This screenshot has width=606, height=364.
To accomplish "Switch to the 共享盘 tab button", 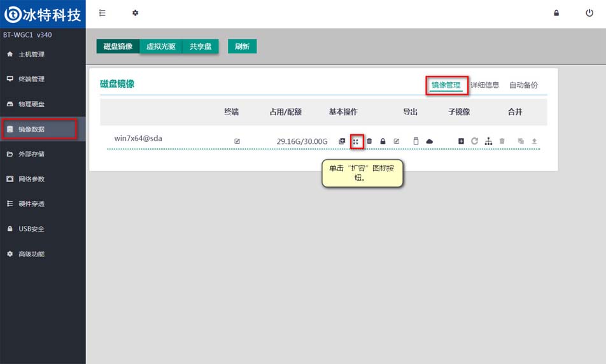I will point(200,46).
